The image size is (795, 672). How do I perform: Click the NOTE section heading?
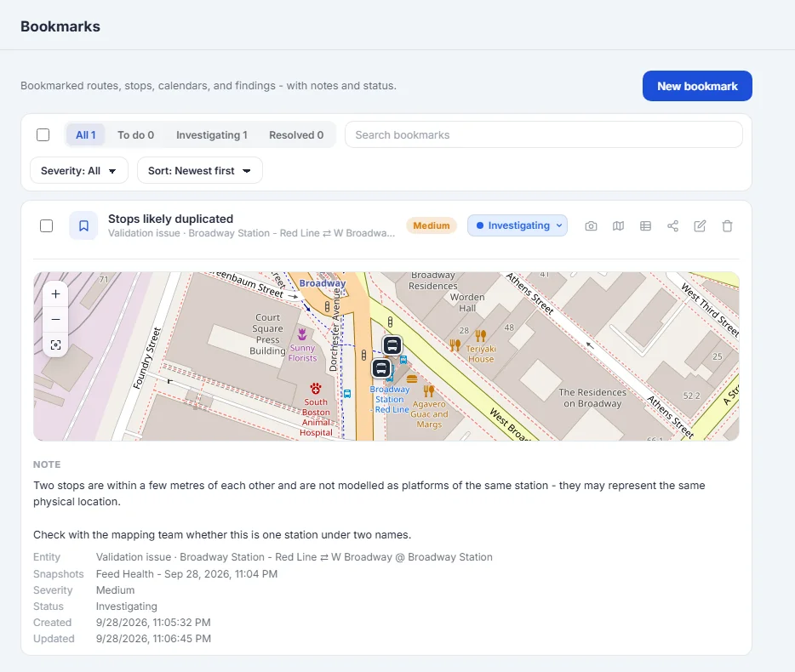point(47,464)
